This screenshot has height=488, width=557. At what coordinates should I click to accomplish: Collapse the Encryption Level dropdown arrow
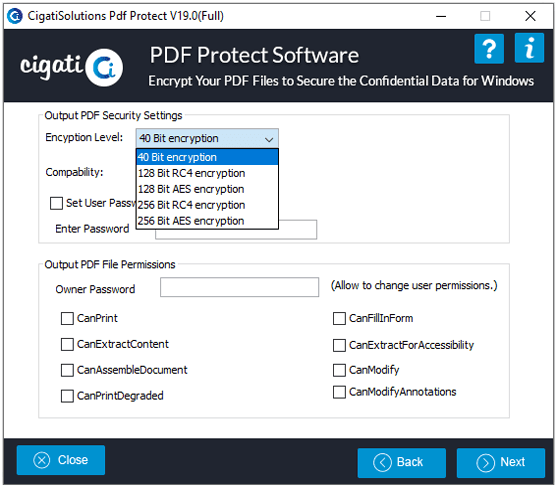tap(269, 139)
